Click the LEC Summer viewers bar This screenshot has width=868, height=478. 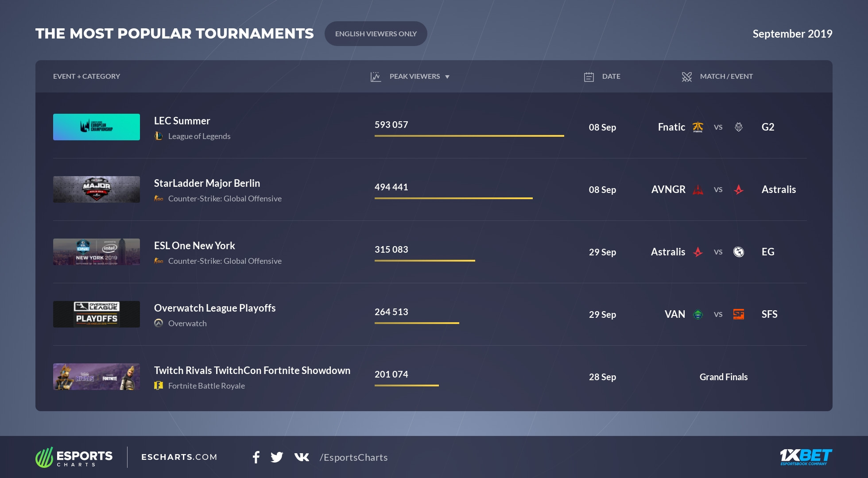pos(469,136)
